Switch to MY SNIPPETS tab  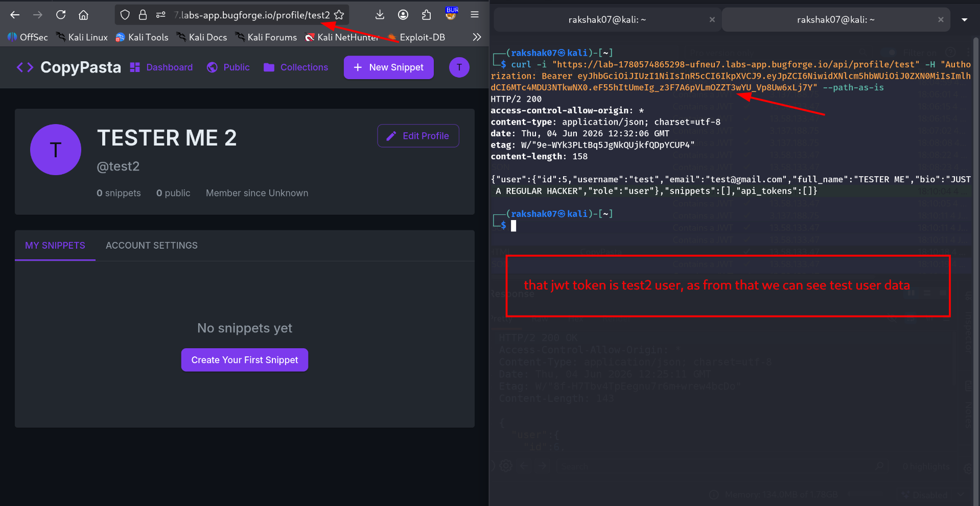pos(55,246)
